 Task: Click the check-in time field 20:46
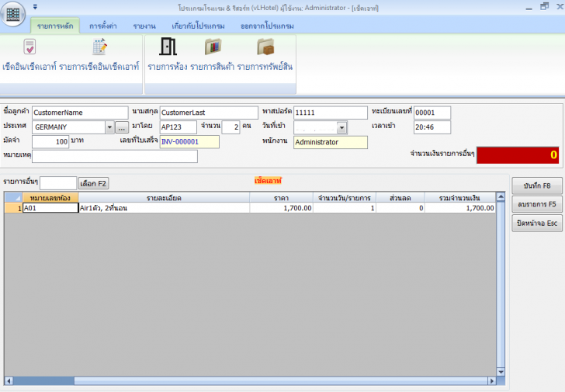(432, 127)
